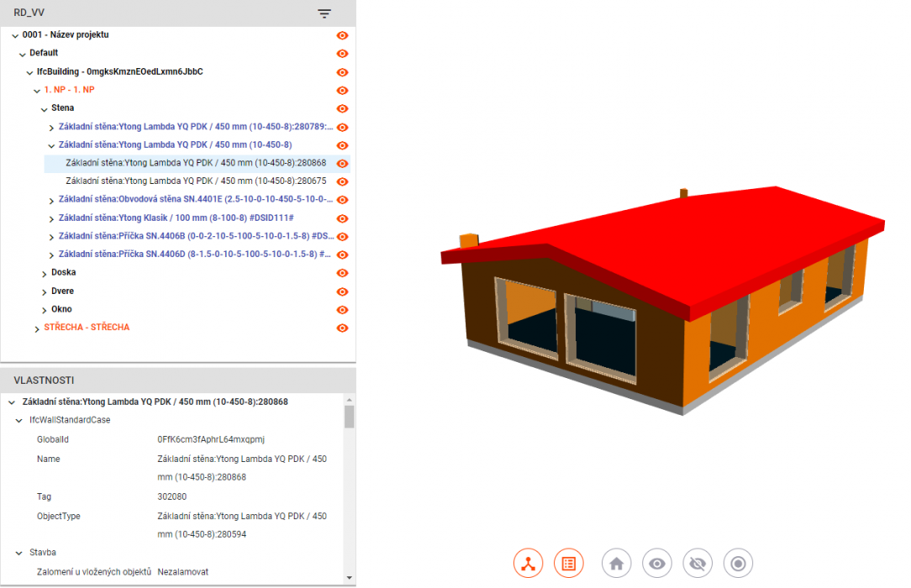Screen dimensions: 911x588
Task: Select tree row ending in 280675
Action: (197, 181)
